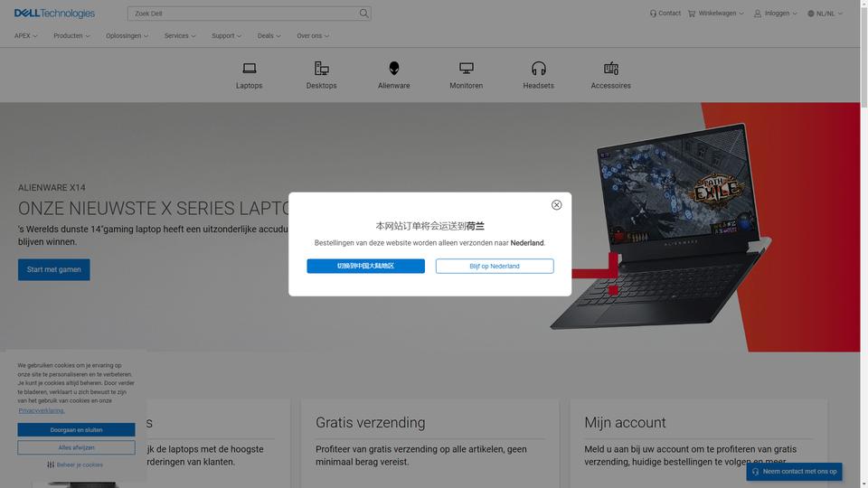Select the Desktops category icon

(x=322, y=69)
